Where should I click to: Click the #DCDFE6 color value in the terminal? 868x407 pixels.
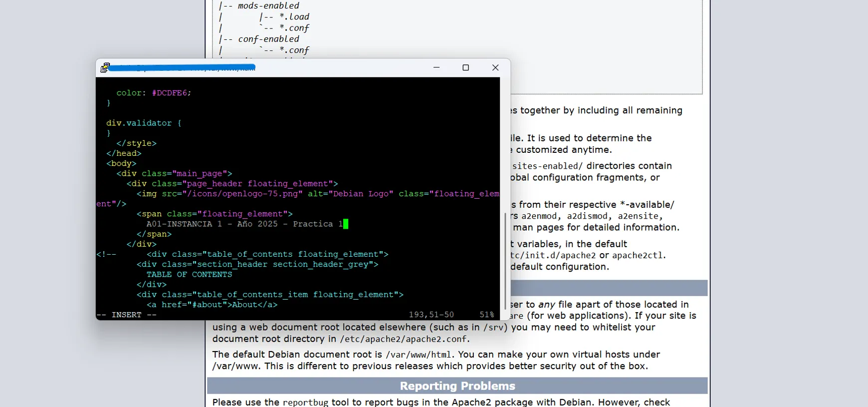(x=170, y=93)
